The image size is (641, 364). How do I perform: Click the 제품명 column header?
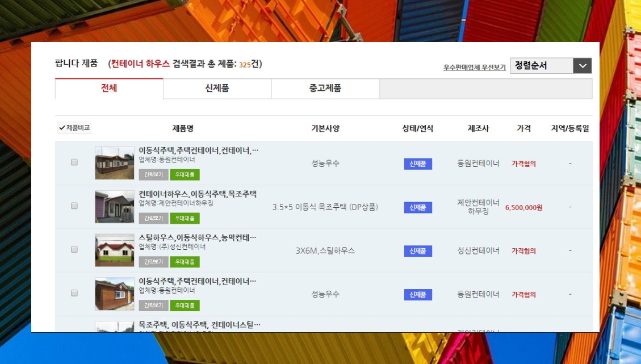click(183, 128)
